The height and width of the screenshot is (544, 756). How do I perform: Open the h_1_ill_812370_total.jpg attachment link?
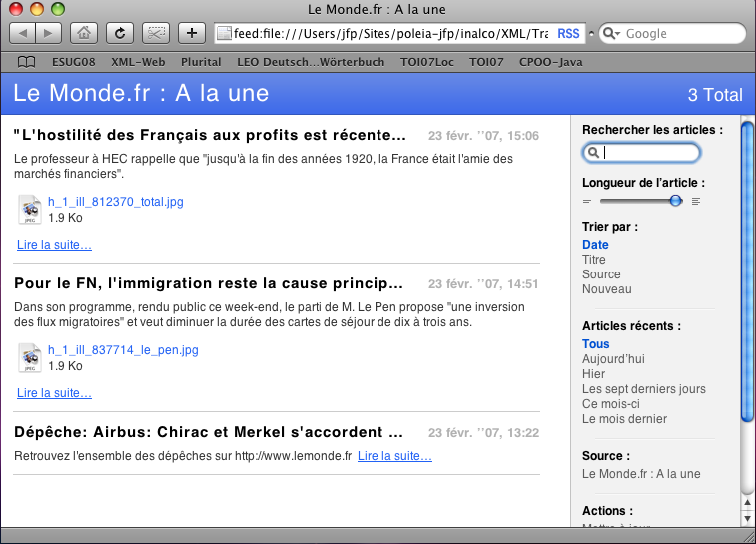[116, 202]
